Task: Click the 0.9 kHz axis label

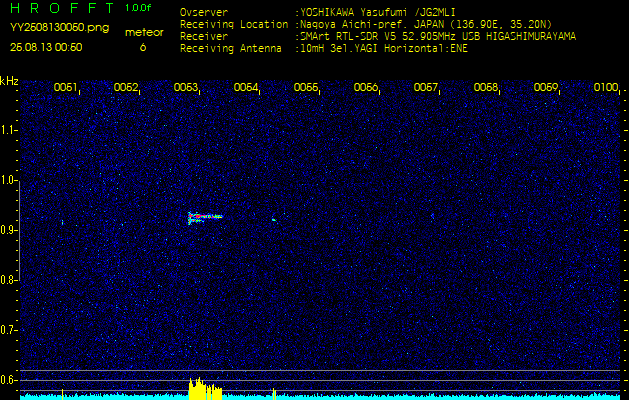Action: pyautogui.click(x=8, y=230)
